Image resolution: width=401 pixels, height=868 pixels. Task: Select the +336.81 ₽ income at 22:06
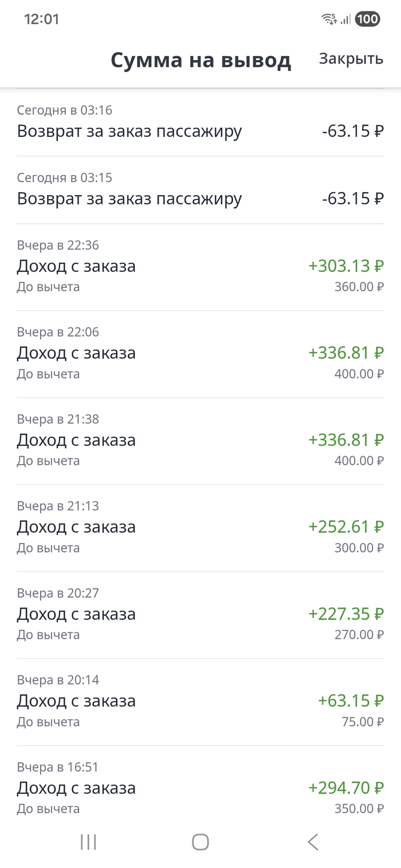click(x=200, y=354)
